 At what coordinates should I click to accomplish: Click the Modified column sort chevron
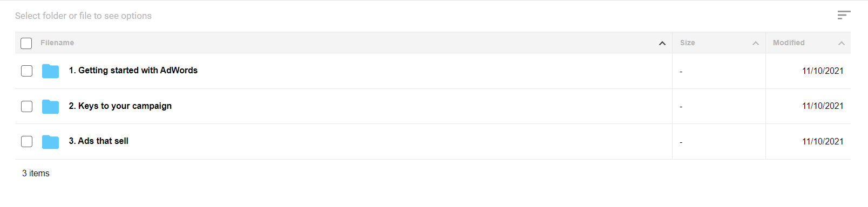(842, 43)
